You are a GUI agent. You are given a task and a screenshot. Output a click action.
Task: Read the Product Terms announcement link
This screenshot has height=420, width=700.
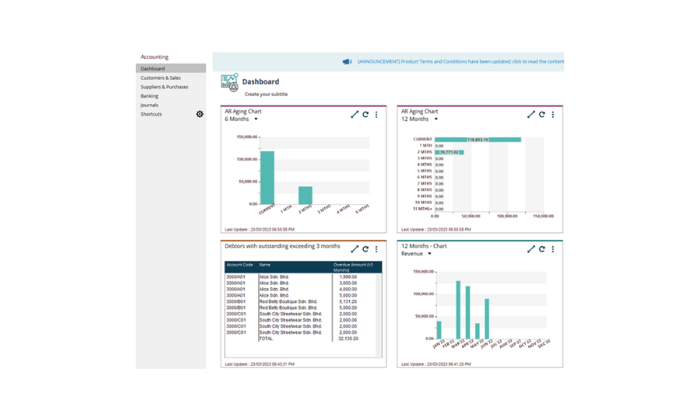pyautogui.click(x=460, y=61)
